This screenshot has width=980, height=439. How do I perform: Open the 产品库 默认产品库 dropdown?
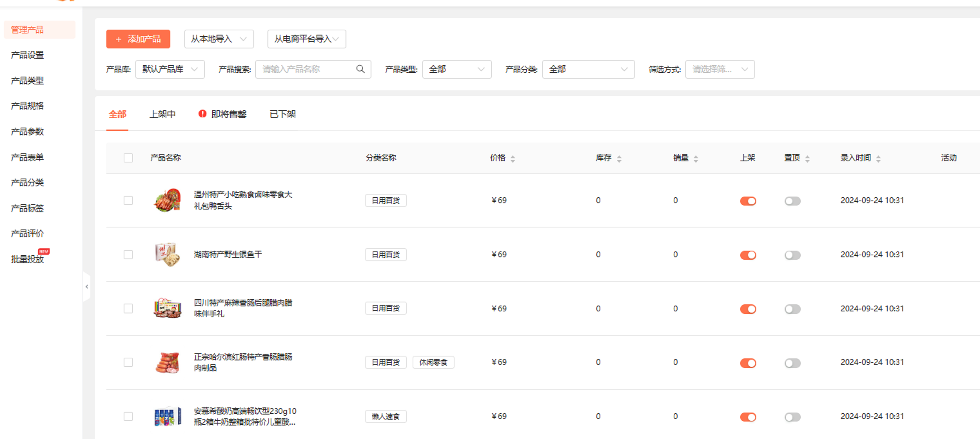tap(170, 69)
